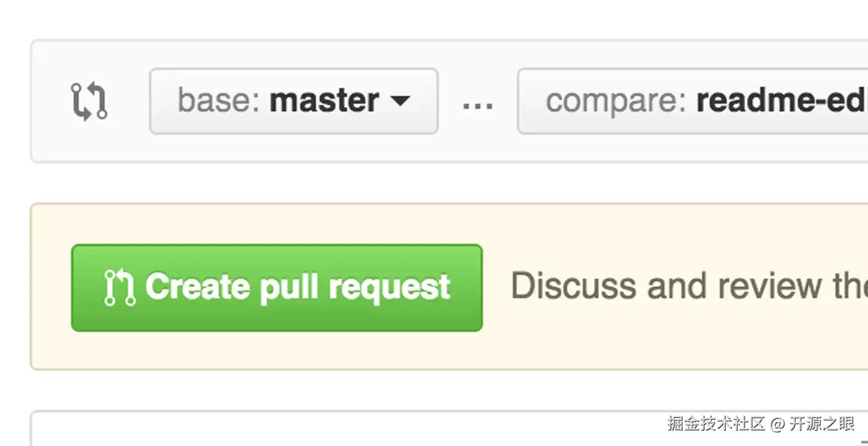Click the "@" symbol in the watermark

tap(777, 424)
